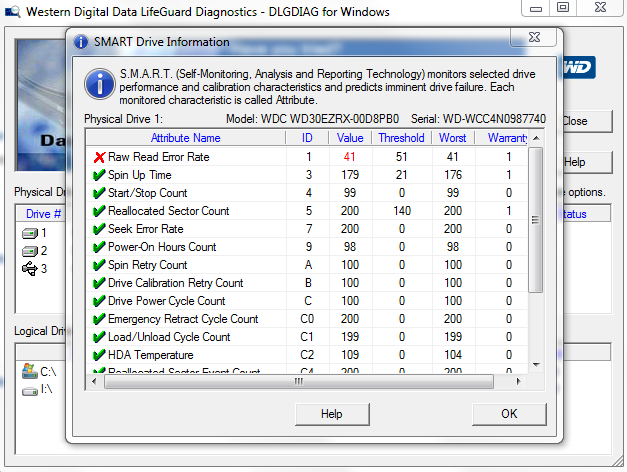Select the Seek Error Rate attribute text

(x=146, y=229)
